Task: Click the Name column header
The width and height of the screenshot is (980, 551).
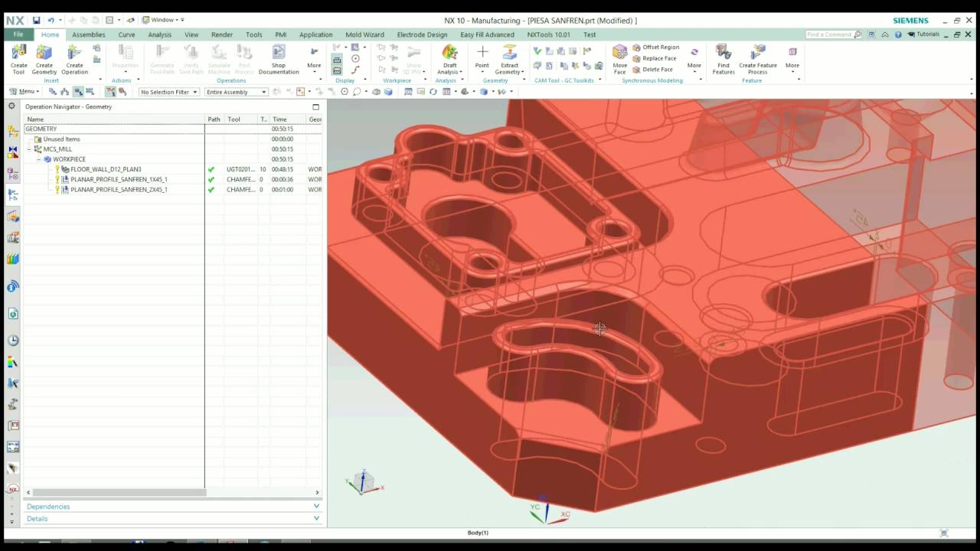Action: (x=115, y=119)
